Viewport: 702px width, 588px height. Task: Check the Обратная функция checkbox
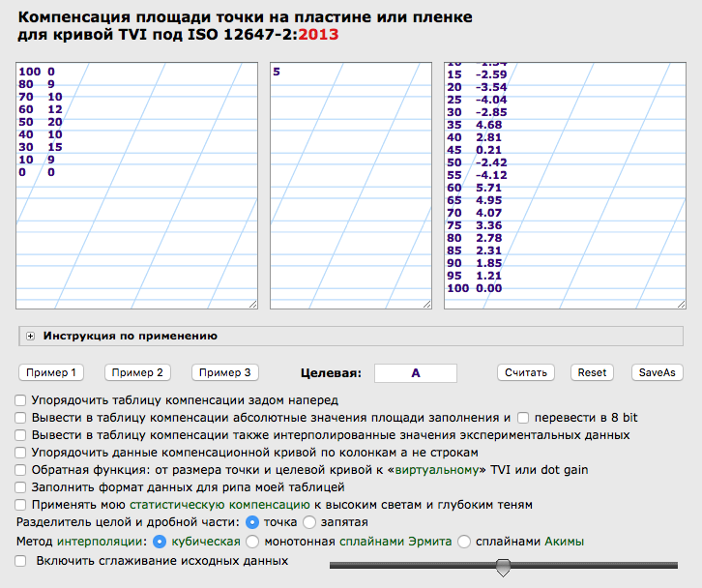tap(20, 470)
